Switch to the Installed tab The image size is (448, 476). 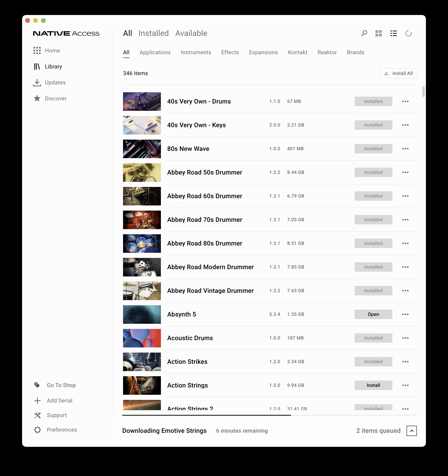click(x=153, y=33)
